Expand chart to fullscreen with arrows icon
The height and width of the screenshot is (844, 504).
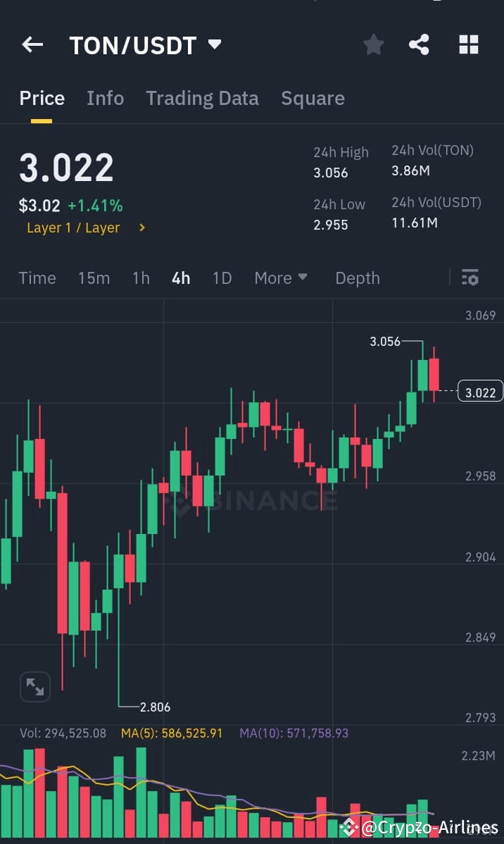tap(35, 687)
